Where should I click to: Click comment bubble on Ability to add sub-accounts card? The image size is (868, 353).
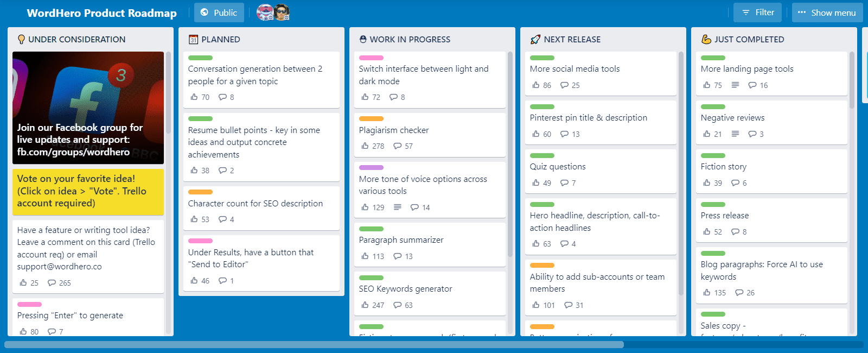pos(568,305)
